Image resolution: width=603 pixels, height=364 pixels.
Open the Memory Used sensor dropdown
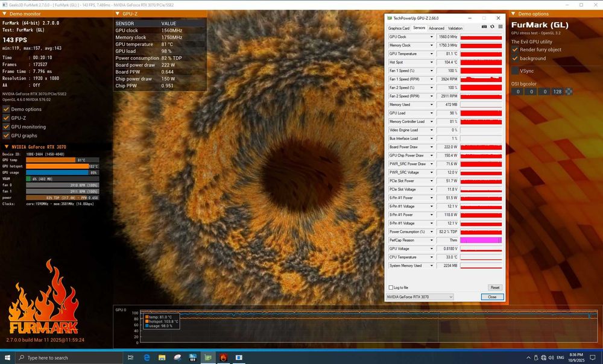pos(432,104)
